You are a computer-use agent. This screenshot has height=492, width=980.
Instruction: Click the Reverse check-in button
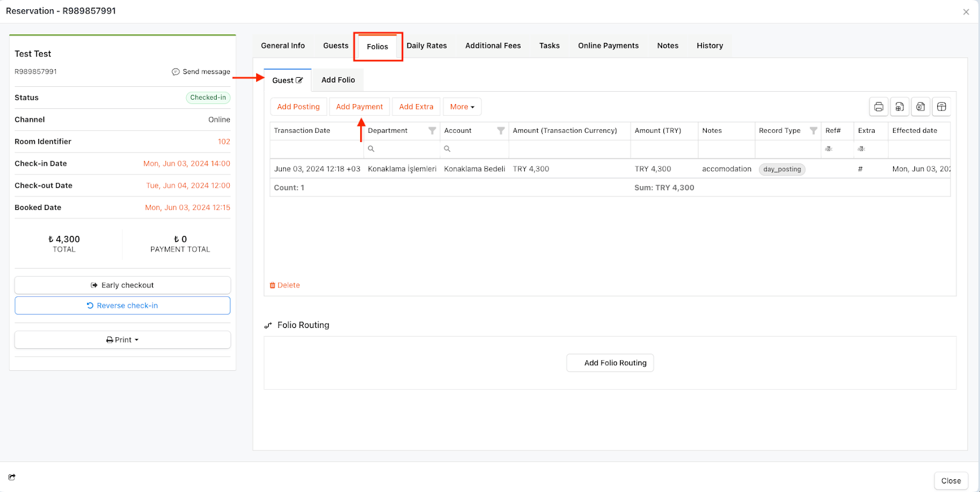[x=123, y=306]
